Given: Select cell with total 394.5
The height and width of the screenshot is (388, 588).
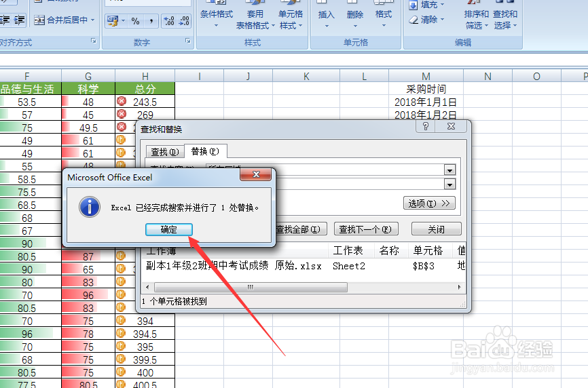Looking at the screenshot, I should tap(145, 334).
